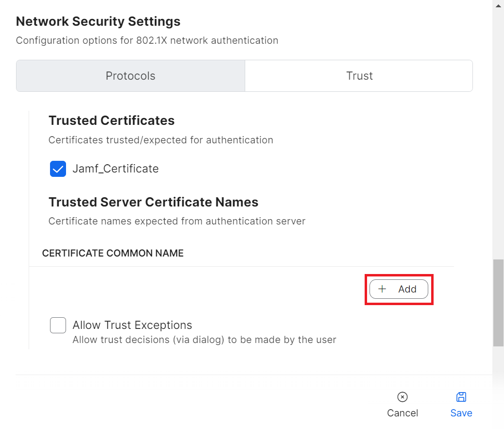This screenshot has width=504, height=429.
Task: Click the floppy disk Save icon
Action: [461, 397]
